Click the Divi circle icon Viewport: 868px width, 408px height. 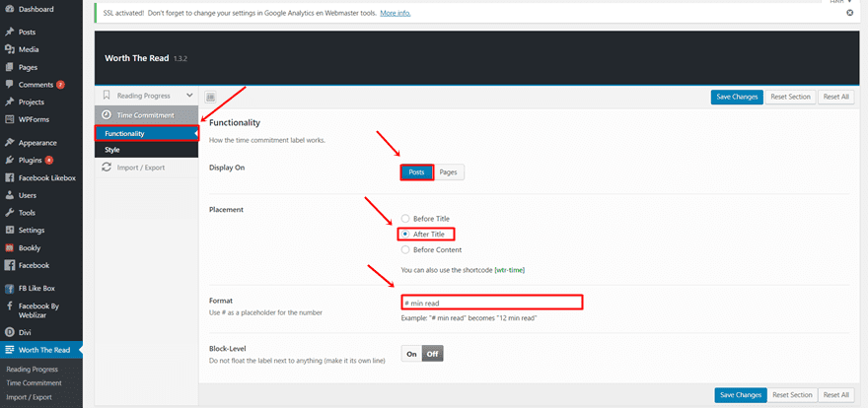tap(10, 333)
